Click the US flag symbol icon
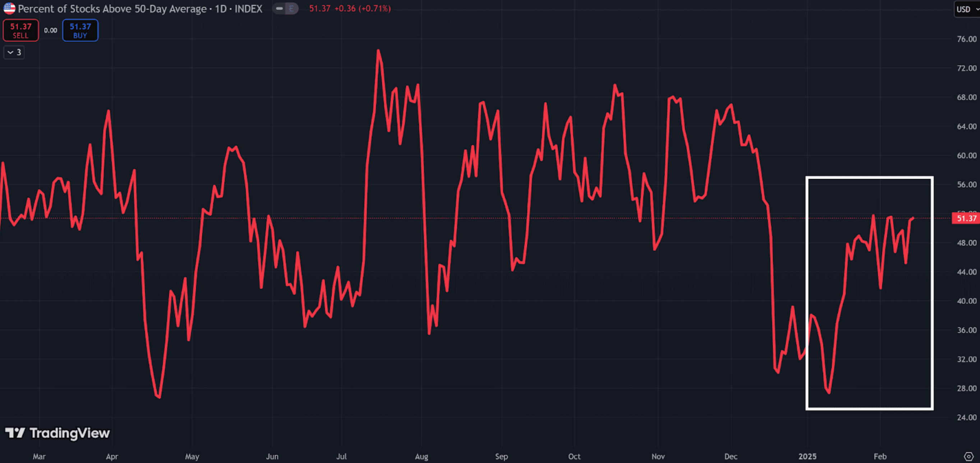The image size is (980, 463). [x=9, y=8]
